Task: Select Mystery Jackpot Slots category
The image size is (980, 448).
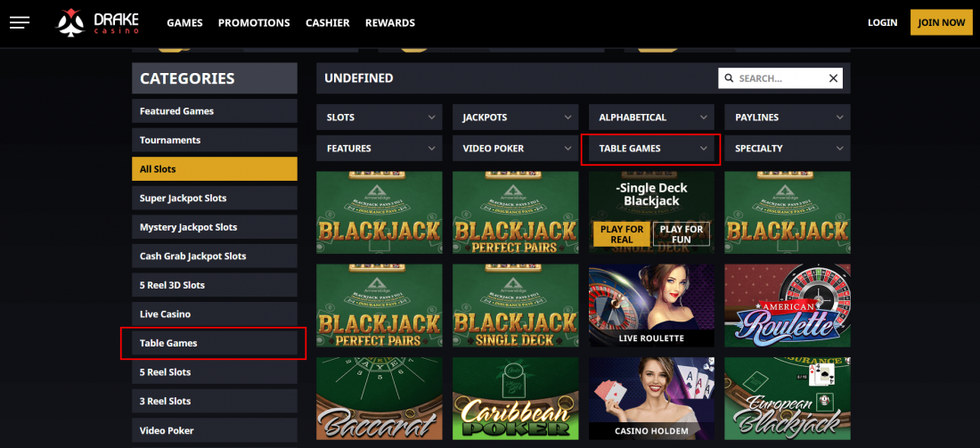Action: pyautogui.click(x=215, y=227)
